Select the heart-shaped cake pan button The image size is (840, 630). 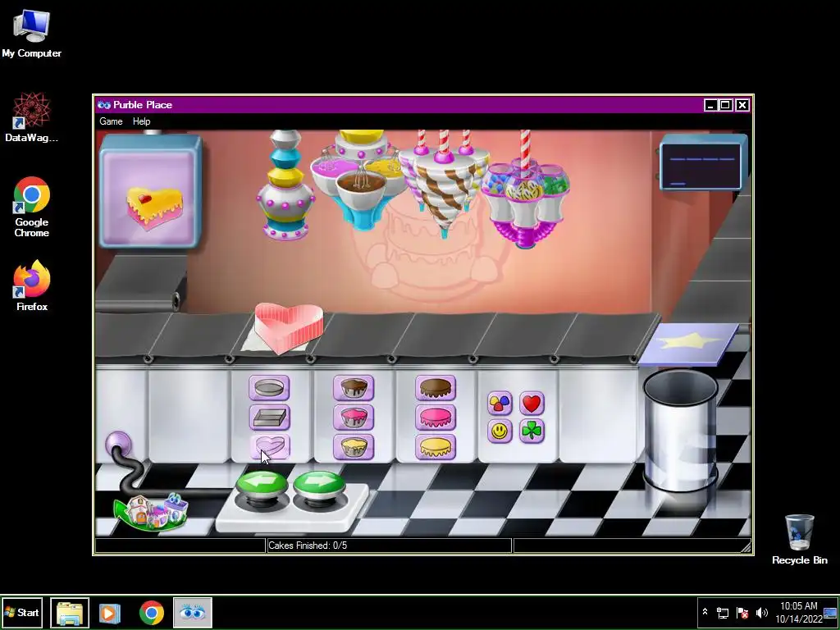pyautogui.click(x=269, y=447)
